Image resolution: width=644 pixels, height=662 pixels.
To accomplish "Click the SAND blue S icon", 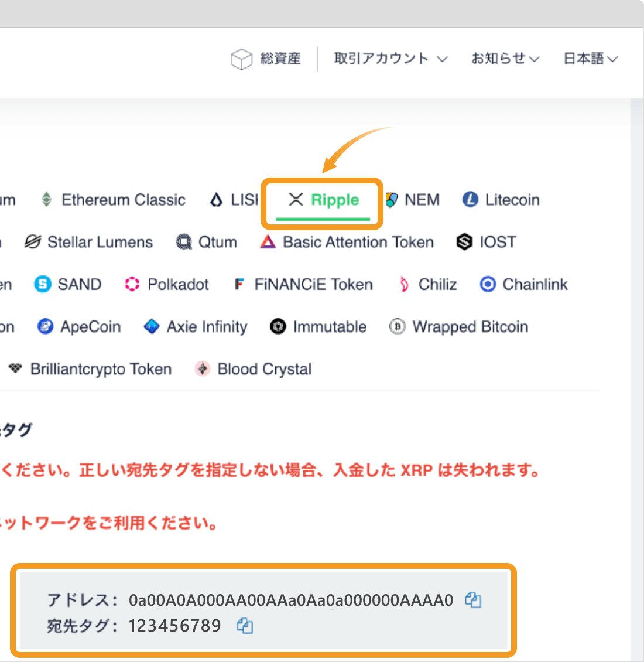I will point(43,284).
